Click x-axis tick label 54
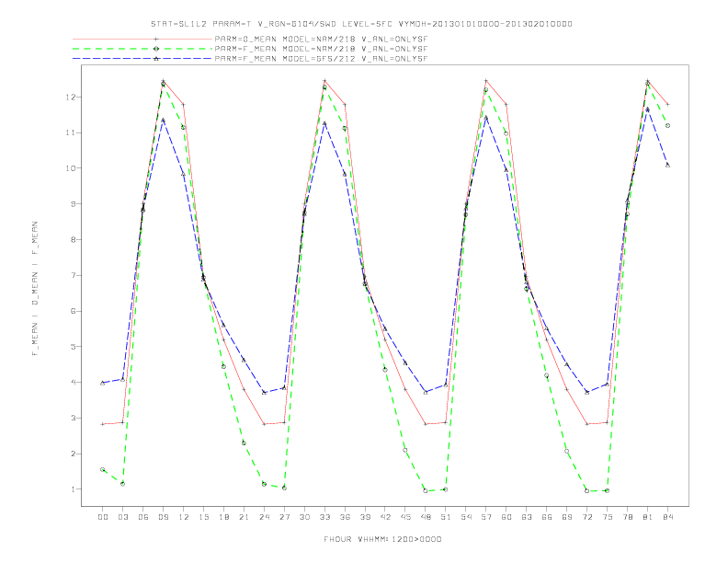The width and height of the screenshot is (728, 563). tap(466, 517)
